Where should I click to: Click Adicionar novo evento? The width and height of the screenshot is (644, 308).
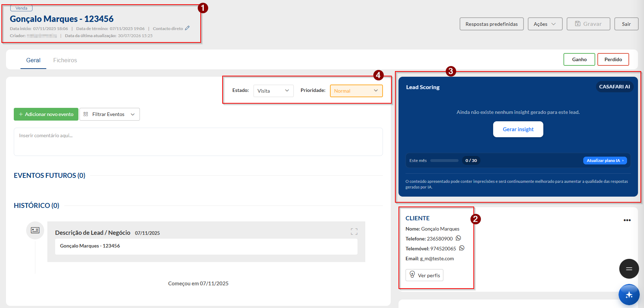click(x=46, y=114)
